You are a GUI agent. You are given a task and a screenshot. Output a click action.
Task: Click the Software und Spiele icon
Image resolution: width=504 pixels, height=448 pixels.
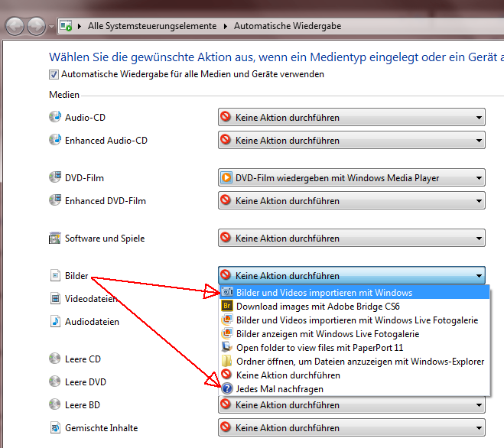[55, 239]
